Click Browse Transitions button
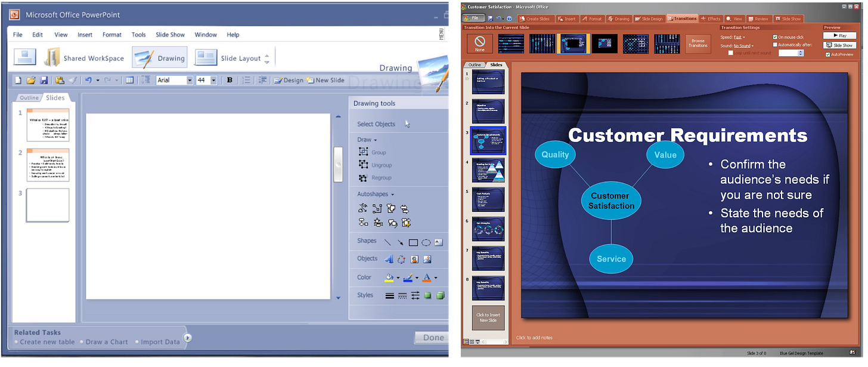The width and height of the screenshot is (868, 367). [698, 44]
